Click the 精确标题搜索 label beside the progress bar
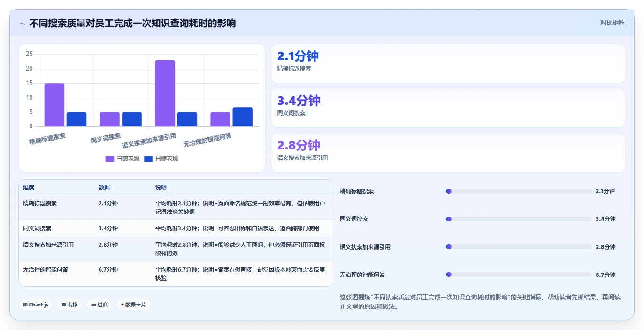Screen dimensions: 644x330 pos(357,191)
